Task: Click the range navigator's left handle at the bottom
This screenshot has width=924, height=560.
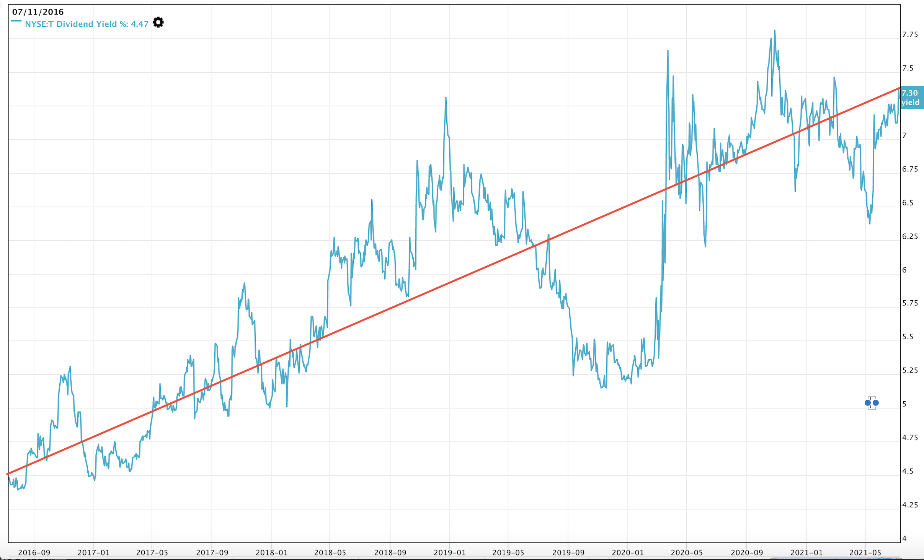Action: pos(773,558)
